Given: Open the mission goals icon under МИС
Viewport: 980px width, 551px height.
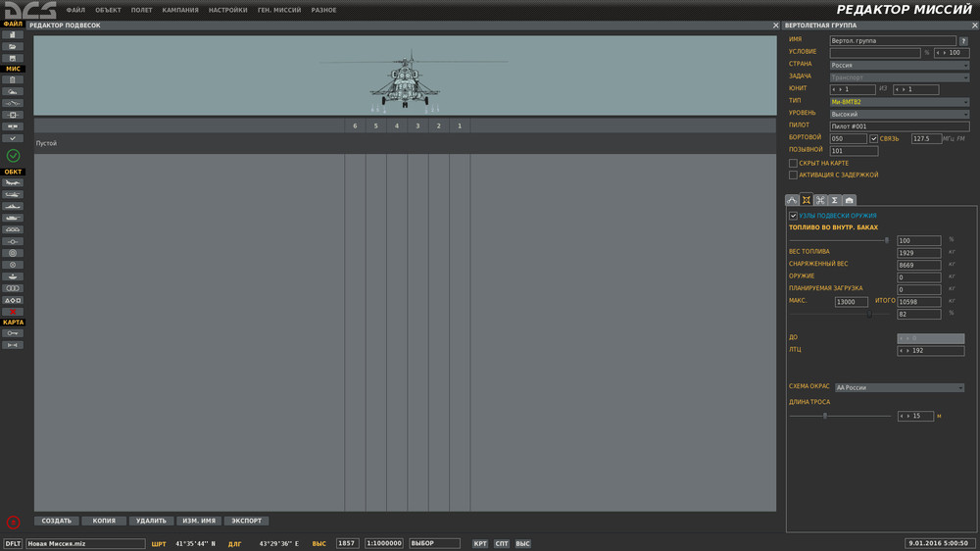Looking at the screenshot, I should tap(13, 115).
